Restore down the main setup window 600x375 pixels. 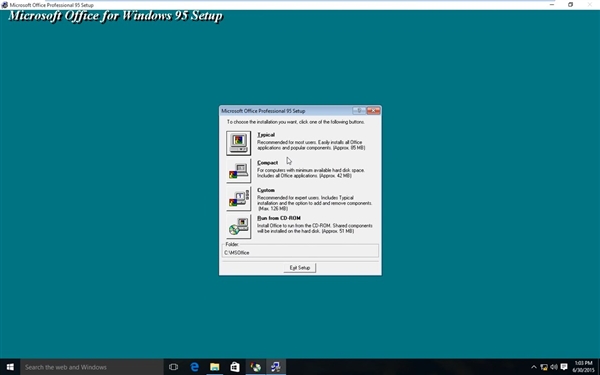click(570, 5)
